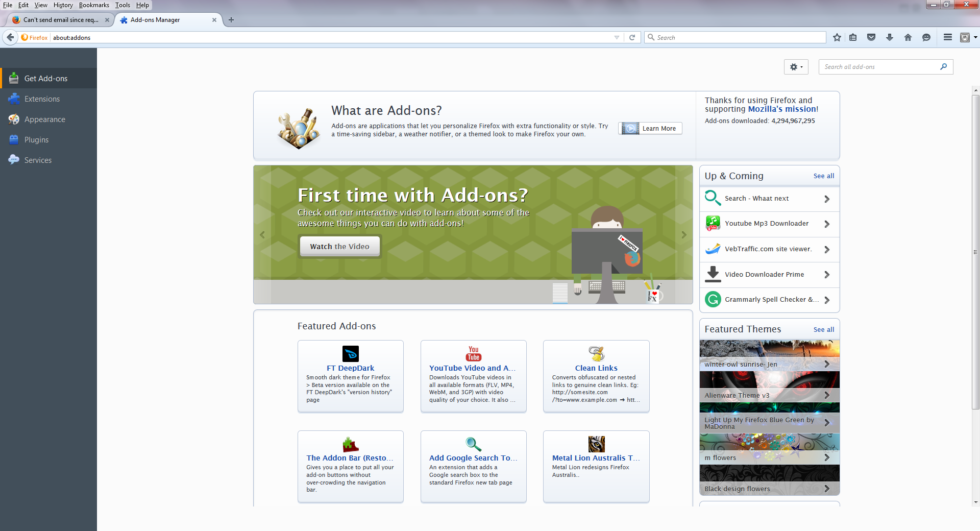Reload the current page

point(632,37)
